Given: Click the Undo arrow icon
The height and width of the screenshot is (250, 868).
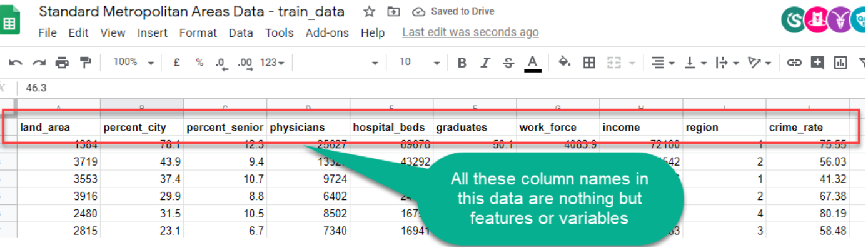Looking at the screenshot, I should click(x=16, y=62).
